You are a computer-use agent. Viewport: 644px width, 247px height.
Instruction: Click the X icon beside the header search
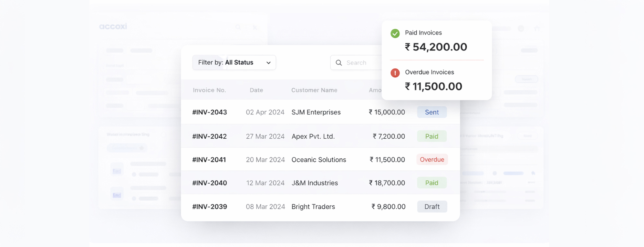[255, 27]
